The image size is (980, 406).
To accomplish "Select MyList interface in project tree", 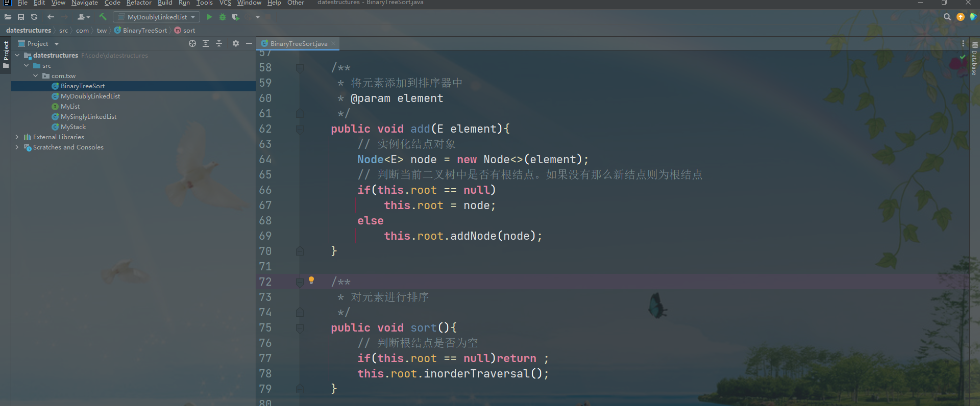I will click(x=70, y=106).
